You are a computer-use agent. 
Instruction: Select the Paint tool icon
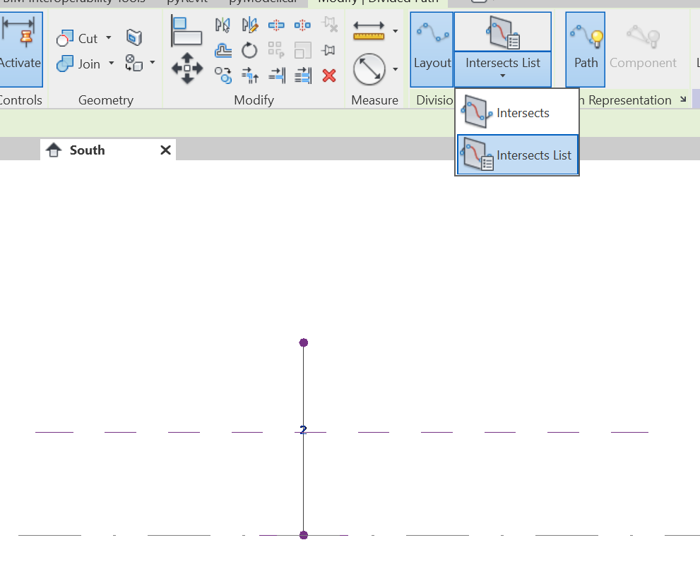pyautogui.click(x=134, y=63)
